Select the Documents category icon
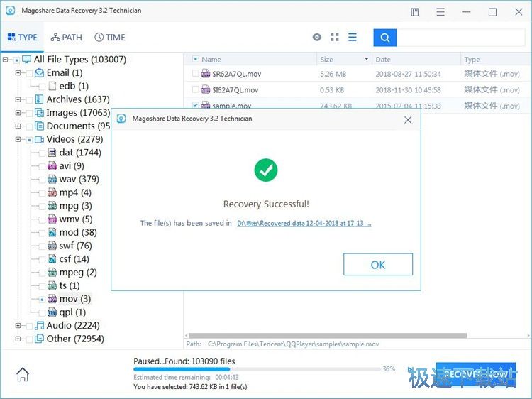 [39, 126]
